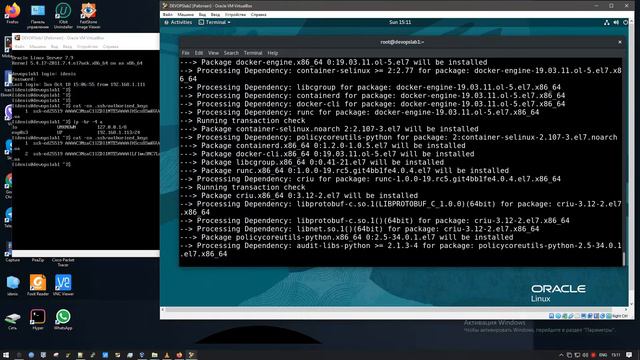Click the Windows Start button

[6, 355]
